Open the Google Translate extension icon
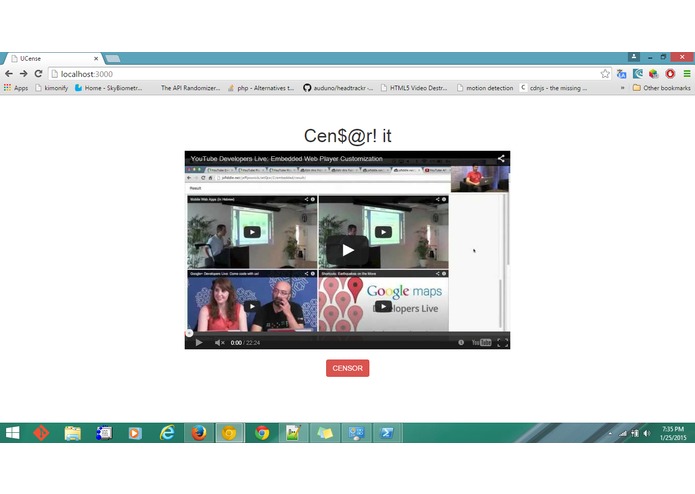The height and width of the screenshot is (494, 695). tap(621, 74)
